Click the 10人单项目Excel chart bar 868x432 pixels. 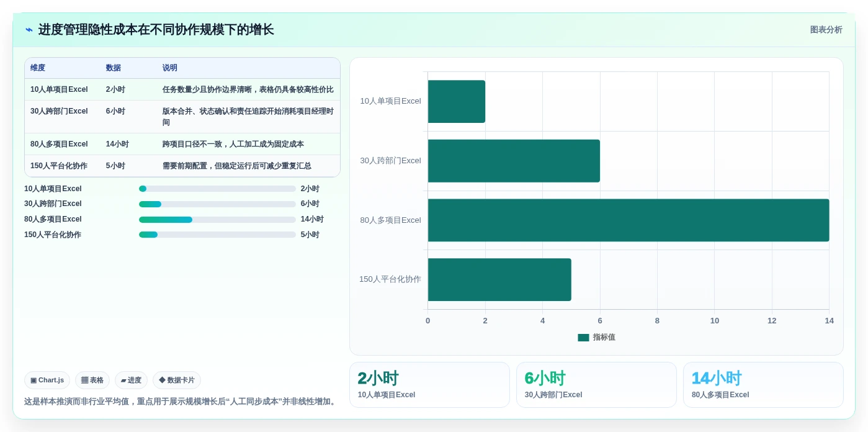[457, 101]
